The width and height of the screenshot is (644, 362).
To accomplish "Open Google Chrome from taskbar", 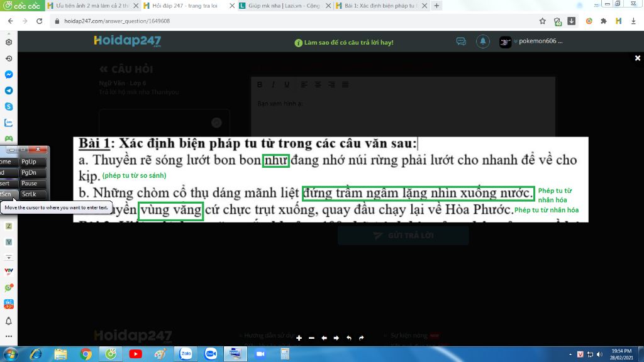I will 86,354.
